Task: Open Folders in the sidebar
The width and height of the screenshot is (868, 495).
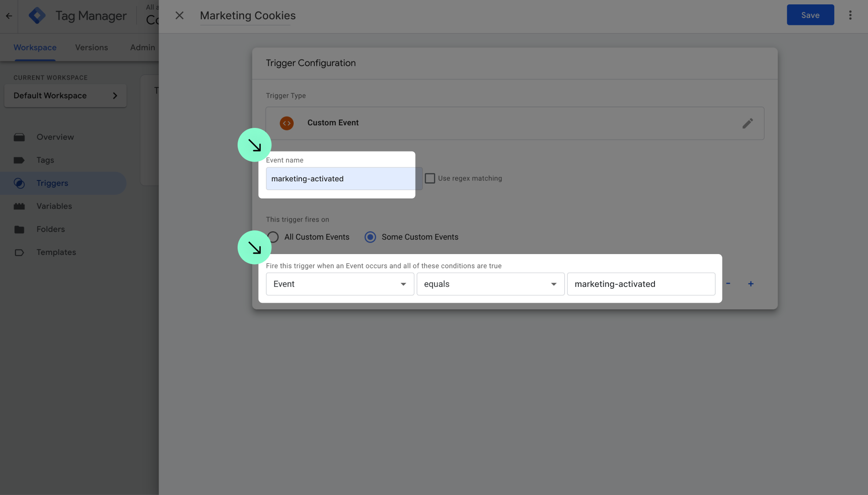Action: coord(50,230)
